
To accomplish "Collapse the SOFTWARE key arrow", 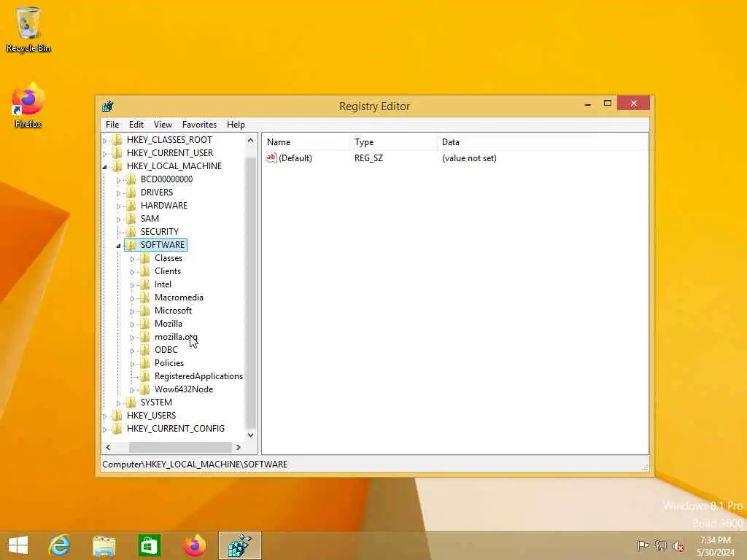I will tap(119, 246).
